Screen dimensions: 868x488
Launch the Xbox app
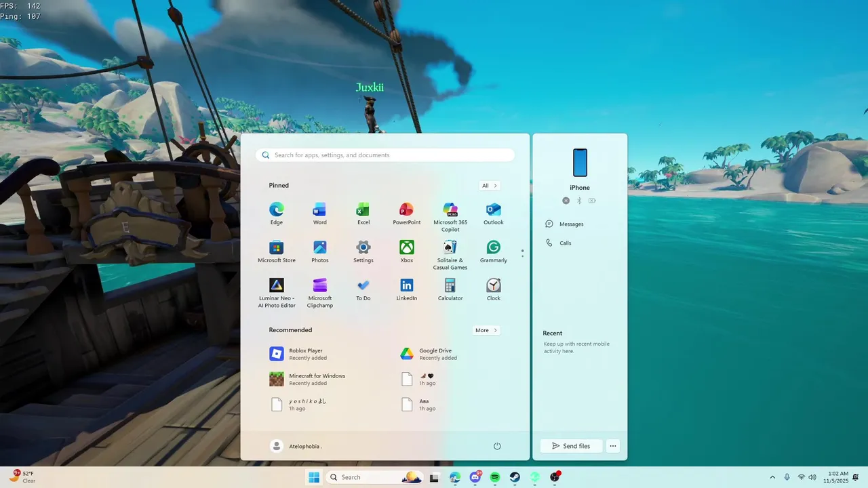tap(407, 251)
